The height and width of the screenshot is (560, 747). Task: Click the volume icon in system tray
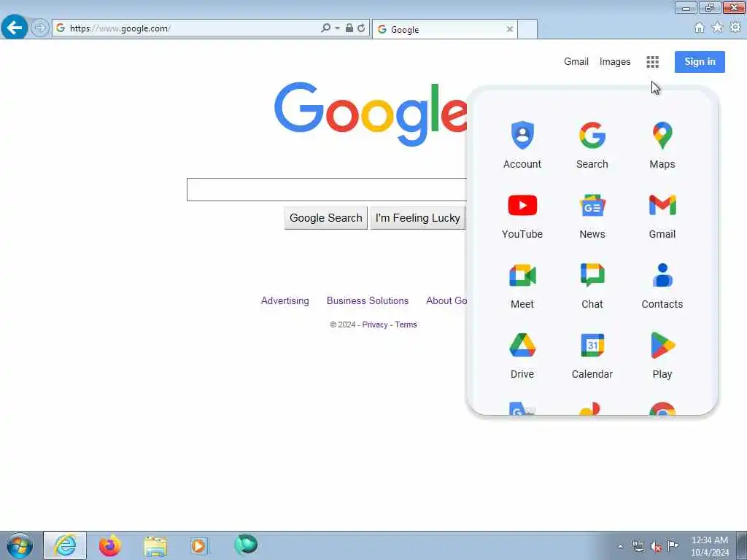coord(656,547)
